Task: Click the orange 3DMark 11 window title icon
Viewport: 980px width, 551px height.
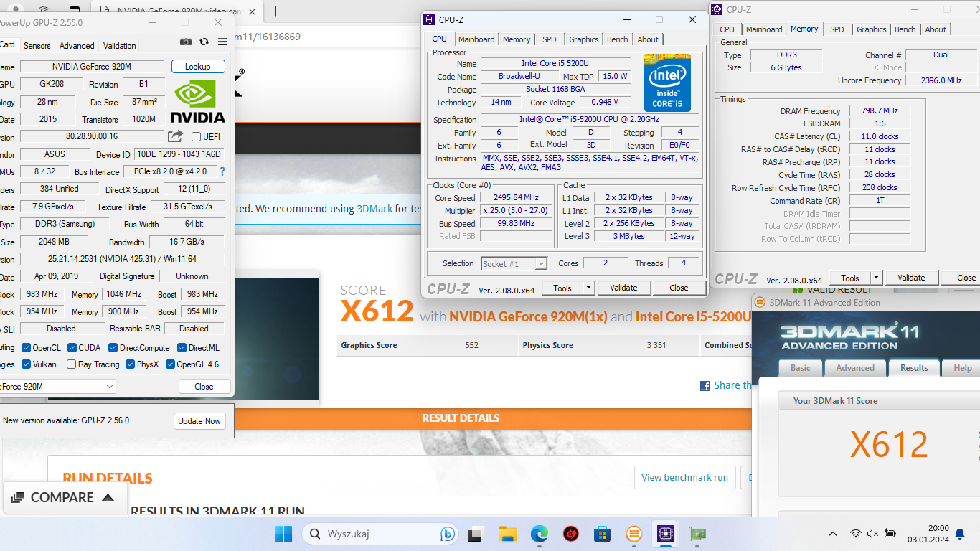Action: tap(759, 302)
